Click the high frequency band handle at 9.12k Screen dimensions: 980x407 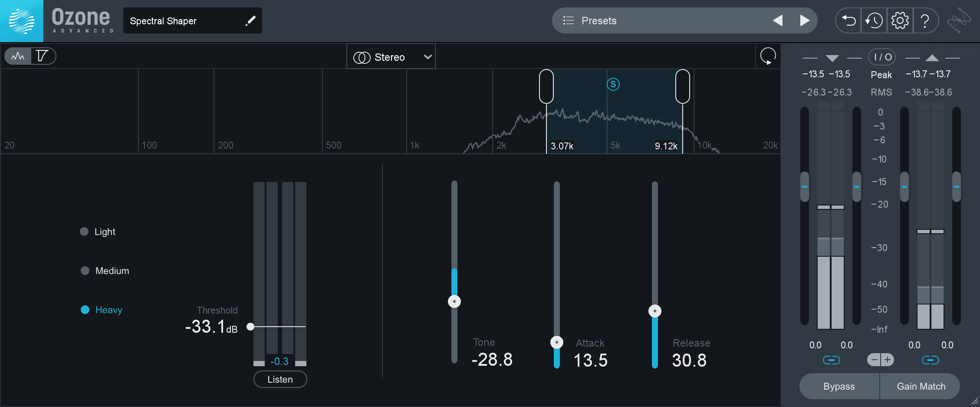click(683, 86)
